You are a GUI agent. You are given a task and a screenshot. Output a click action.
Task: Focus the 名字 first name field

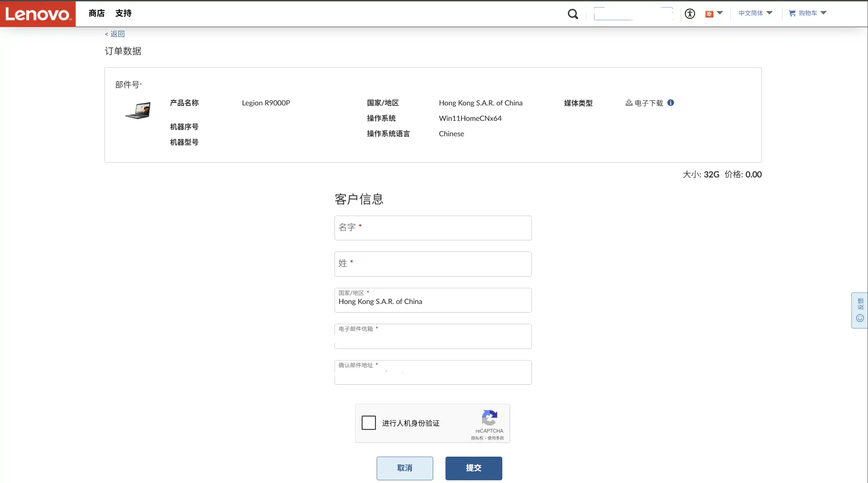(x=432, y=228)
